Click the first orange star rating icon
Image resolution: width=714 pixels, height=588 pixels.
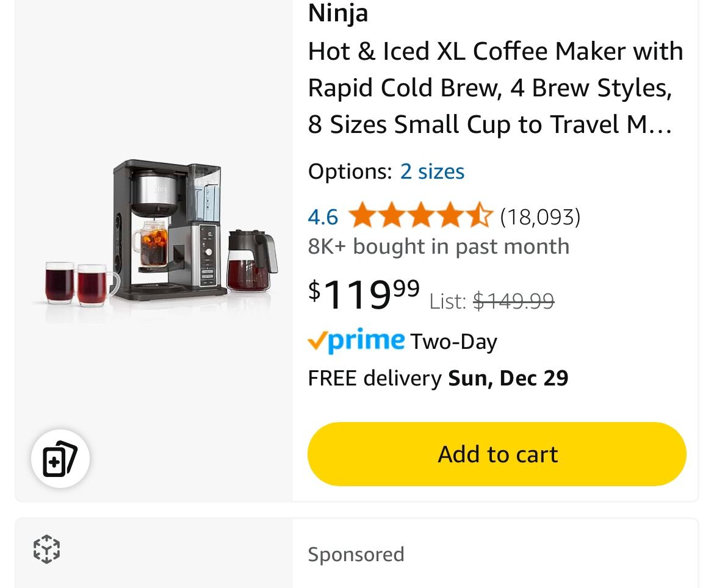point(363,215)
